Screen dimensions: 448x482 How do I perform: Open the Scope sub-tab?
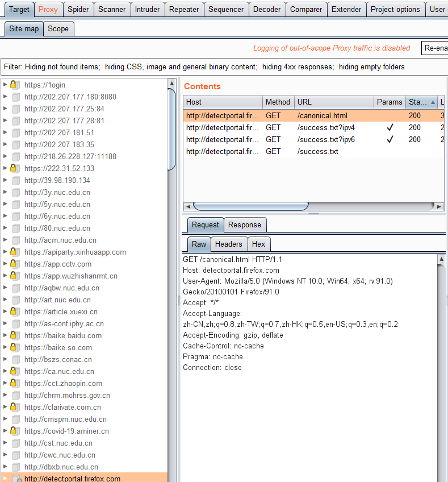click(x=58, y=29)
